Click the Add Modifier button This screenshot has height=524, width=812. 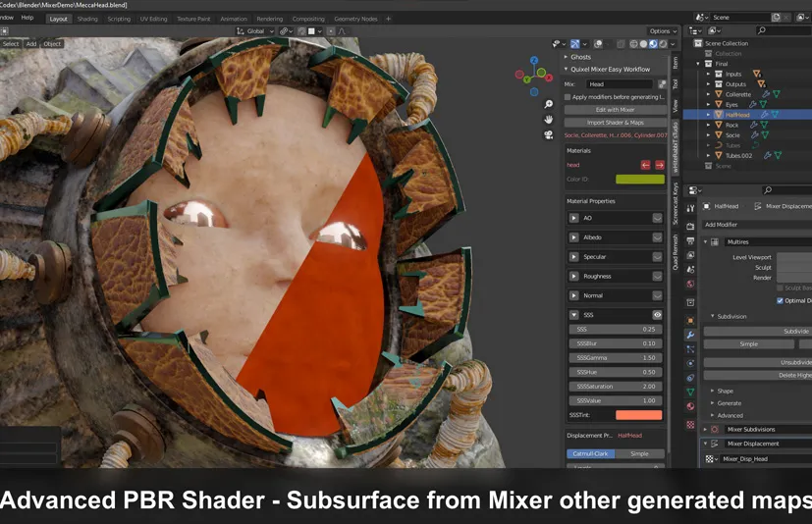tap(758, 225)
